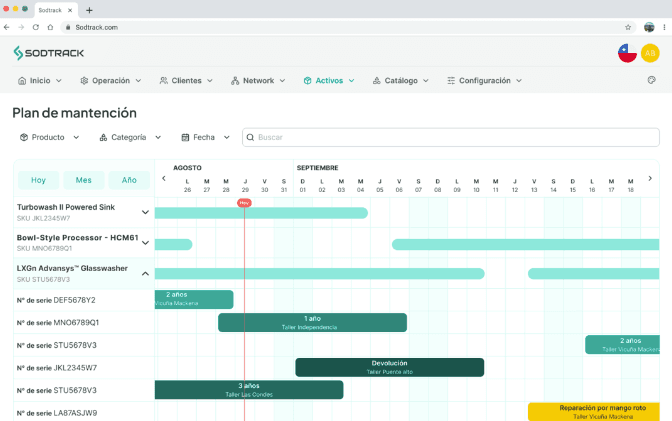Open the AB user avatar menu

(x=650, y=53)
